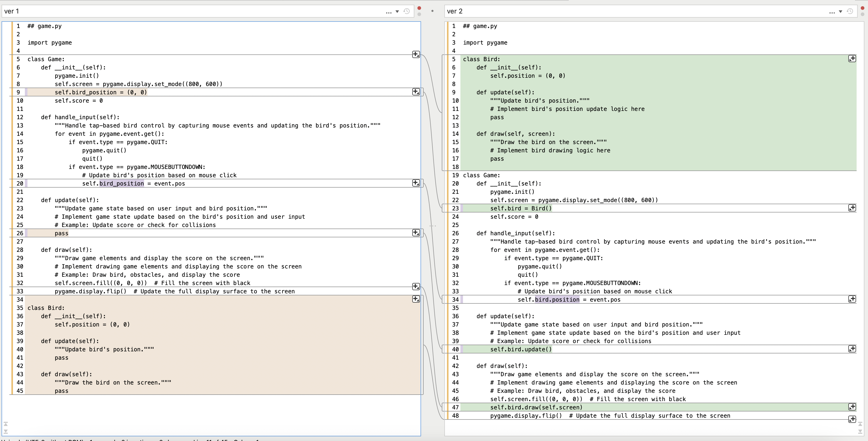
Task: Click the plus icon on the self.bird = Bird() line
Action: click(x=852, y=208)
